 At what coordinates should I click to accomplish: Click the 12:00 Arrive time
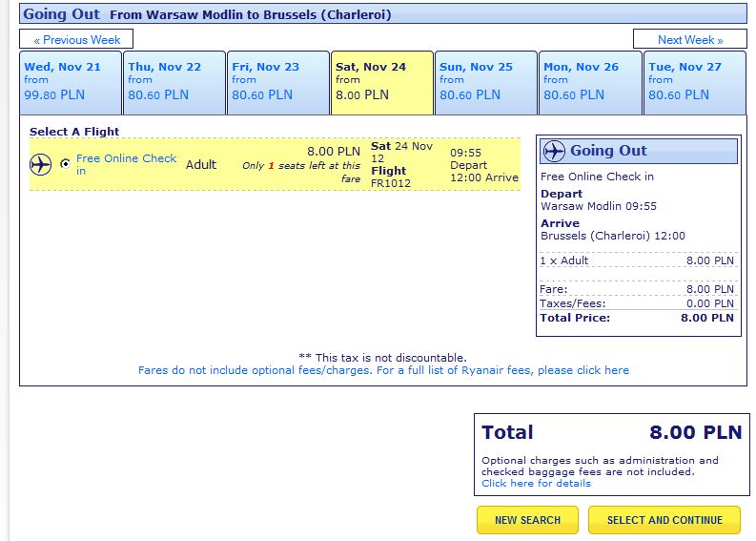pyautogui.click(x=484, y=177)
